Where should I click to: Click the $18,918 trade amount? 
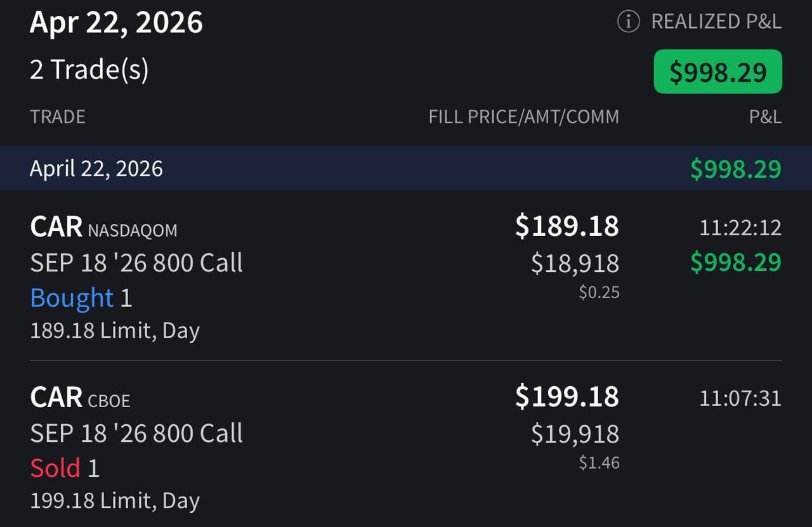pos(575,263)
